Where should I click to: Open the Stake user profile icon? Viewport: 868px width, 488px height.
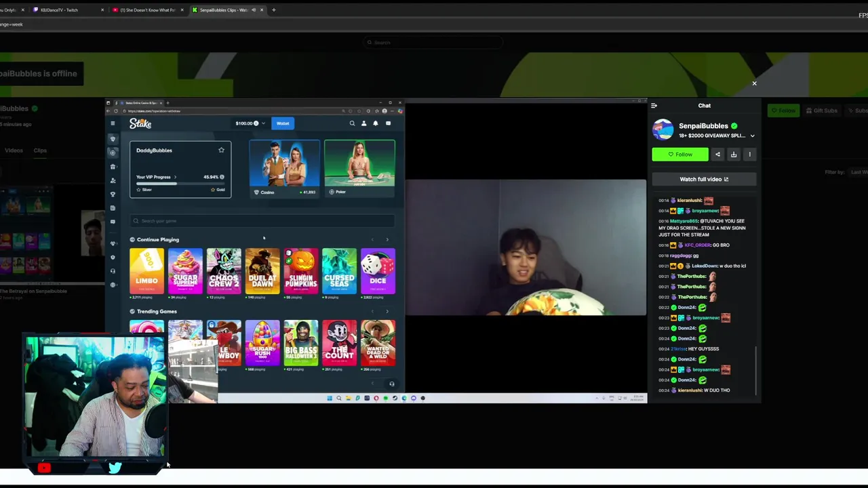363,123
